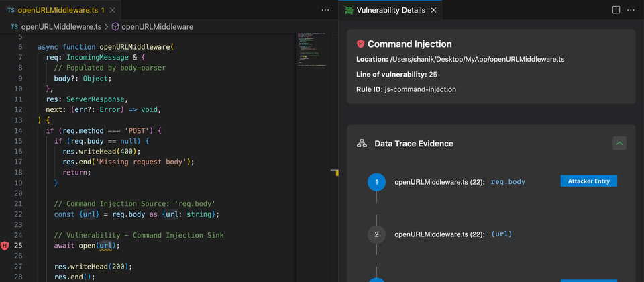
Task: Open the left editor's more actions ellipsis
Action: pos(325,10)
